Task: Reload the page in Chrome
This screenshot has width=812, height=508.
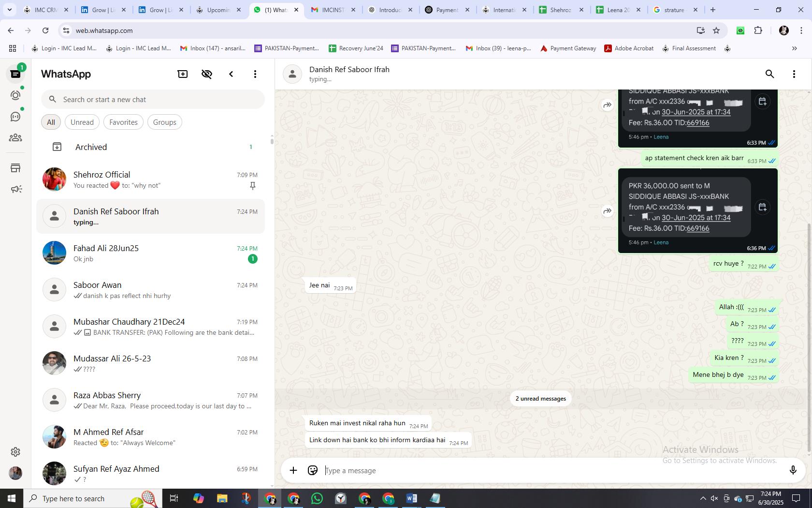Action: [45, 30]
